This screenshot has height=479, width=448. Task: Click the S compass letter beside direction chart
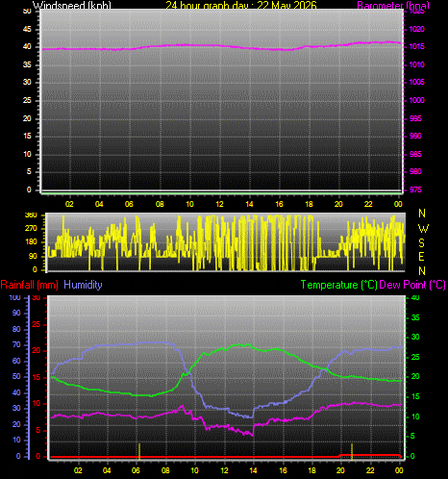[422, 243]
